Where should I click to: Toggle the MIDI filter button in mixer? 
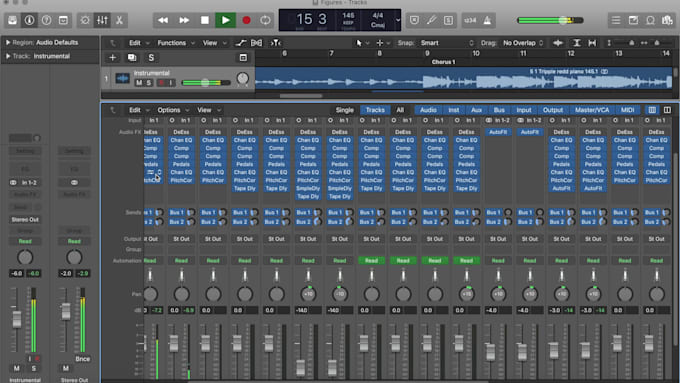(628, 110)
